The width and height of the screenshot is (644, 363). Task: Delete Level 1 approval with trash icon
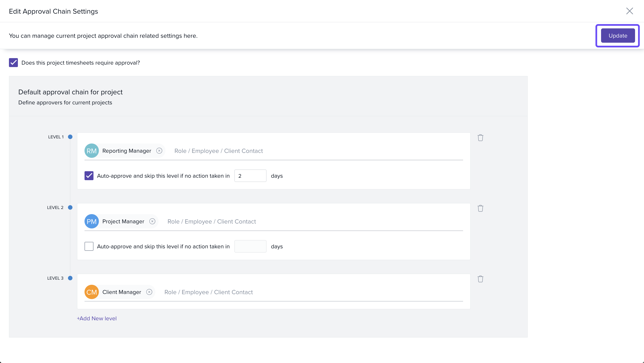pyautogui.click(x=480, y=138)
